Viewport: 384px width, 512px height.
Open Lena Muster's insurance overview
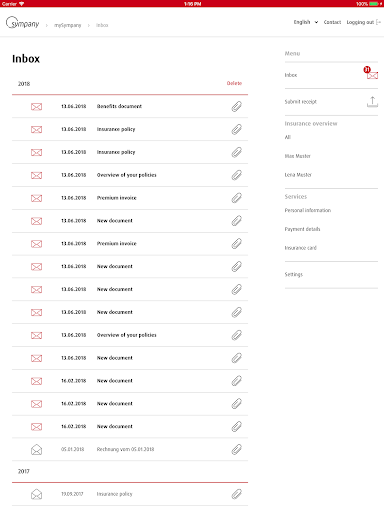pyautogui.click(x=298, y=175)
